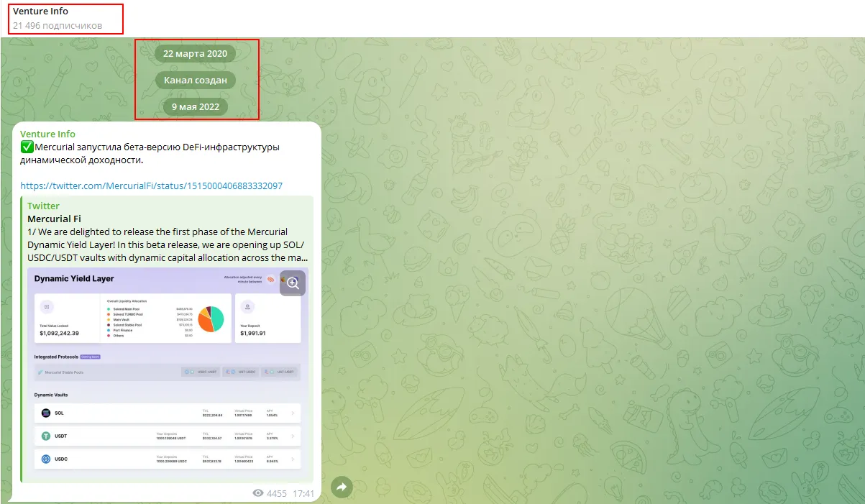Viewport: 865px width, 504px height.
Task: Expand the SOL vault row chevron
Action: (x=293, y=413)
